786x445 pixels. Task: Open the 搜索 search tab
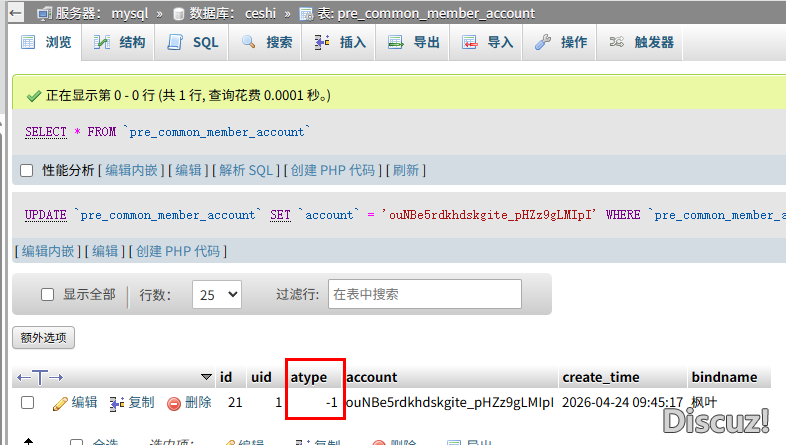point(267,42)
